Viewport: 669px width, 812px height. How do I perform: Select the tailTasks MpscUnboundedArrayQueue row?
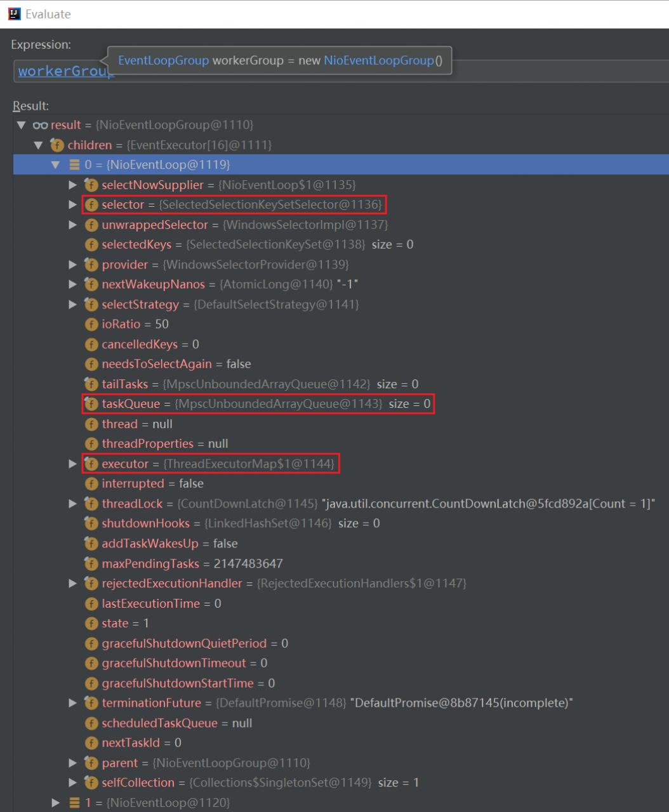341,384
